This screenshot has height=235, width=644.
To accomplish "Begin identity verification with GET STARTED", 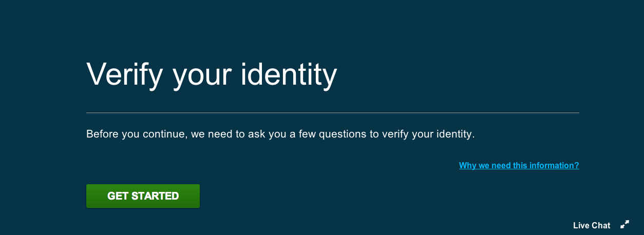I will point(143,196).
